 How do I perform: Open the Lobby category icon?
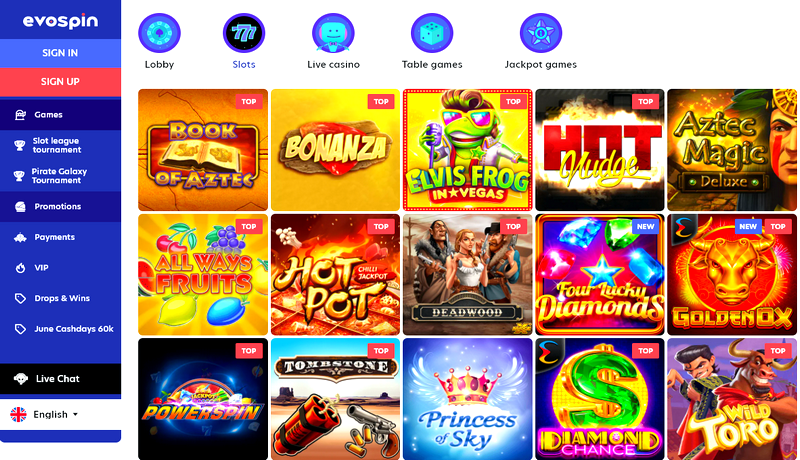click(x=159, y=33)
